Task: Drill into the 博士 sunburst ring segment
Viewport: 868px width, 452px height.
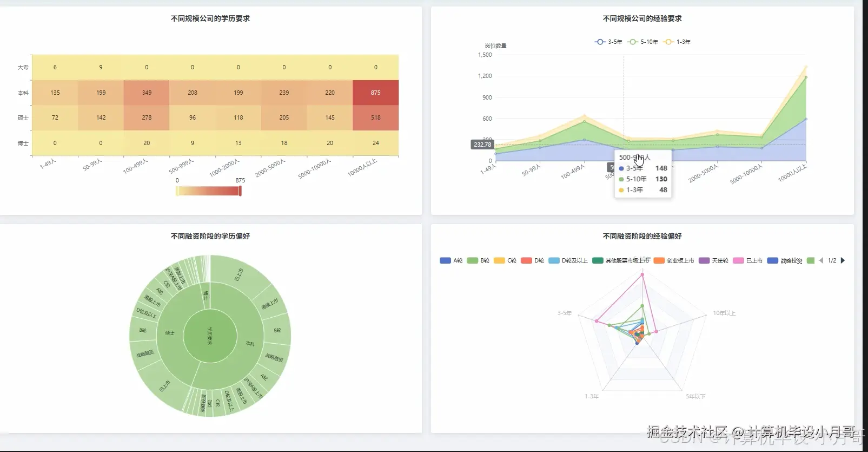Action: tap(205, 295)
